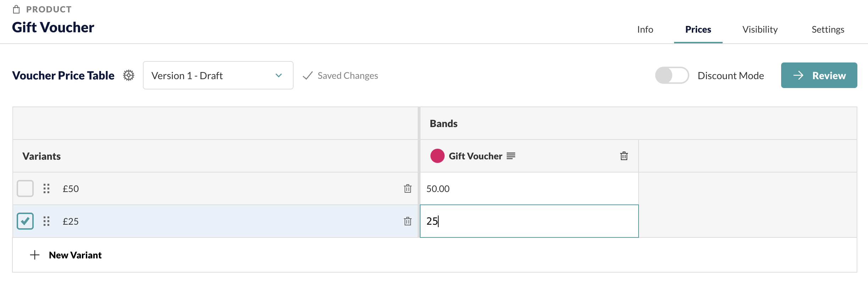
Task: Delete the Gift Voucher band with the trash icon
Action: (624, 156)
